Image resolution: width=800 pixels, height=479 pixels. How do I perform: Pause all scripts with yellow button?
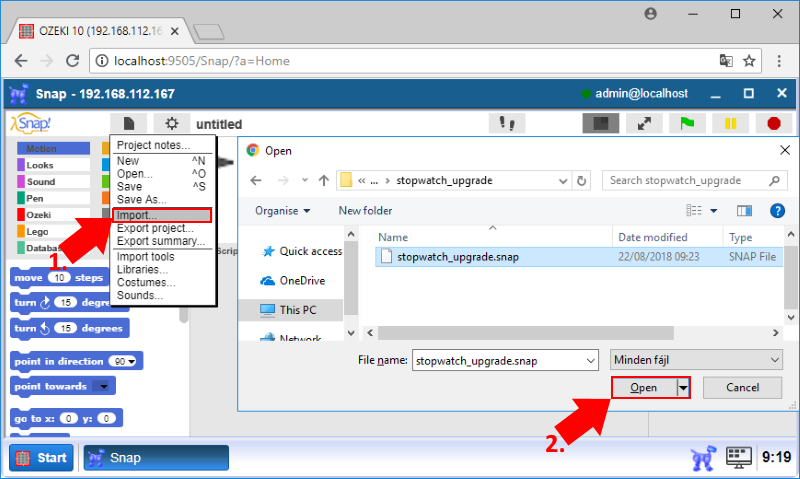731,123
